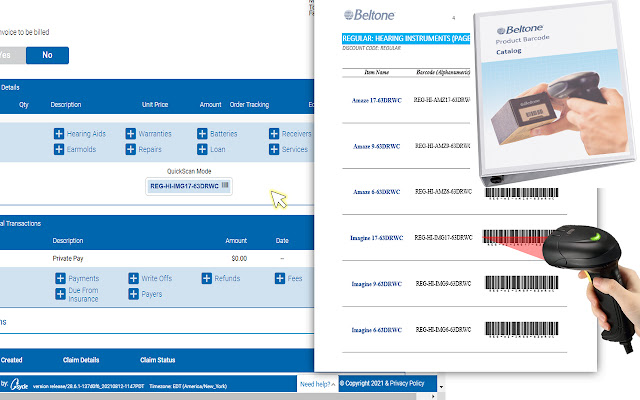The height and width of the screenshot is (400, 640).
Task: Click Amaze 17-63DRWC item name in catalog
Action: point(377,100)
